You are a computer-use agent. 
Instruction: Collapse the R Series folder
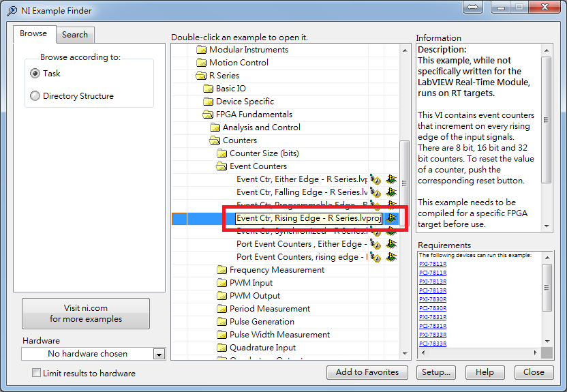pyautogui.click(x=217, y=76)
